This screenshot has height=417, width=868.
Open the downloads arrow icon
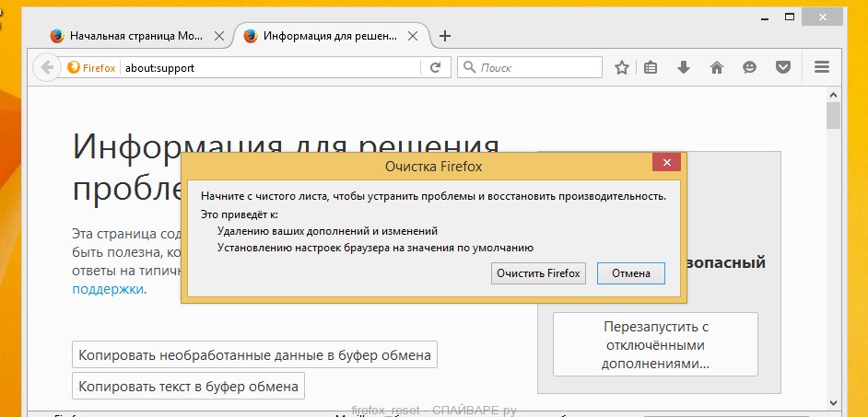[x=684, y=67]
